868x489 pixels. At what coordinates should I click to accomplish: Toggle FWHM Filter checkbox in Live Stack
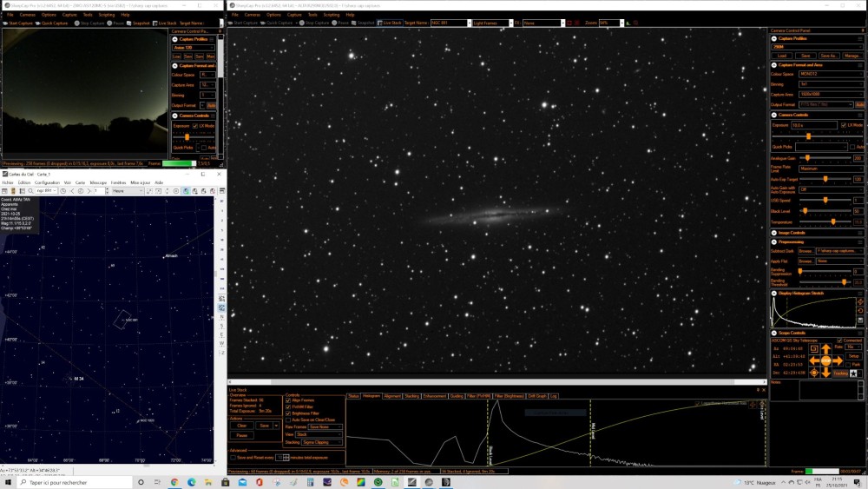pyautogui.click(x=288, y=407)
